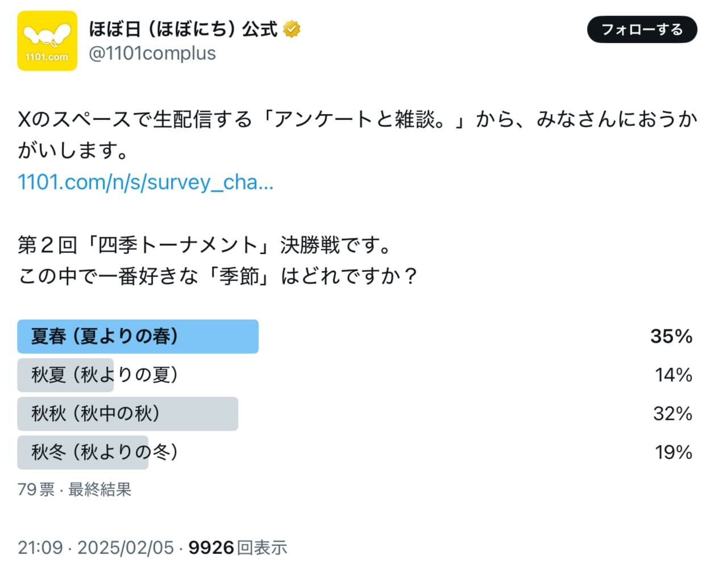728x571 pixels.
Task: Open the ほぼ日（ほぼにち）公式 display name
Action: [x=183, y=29]
